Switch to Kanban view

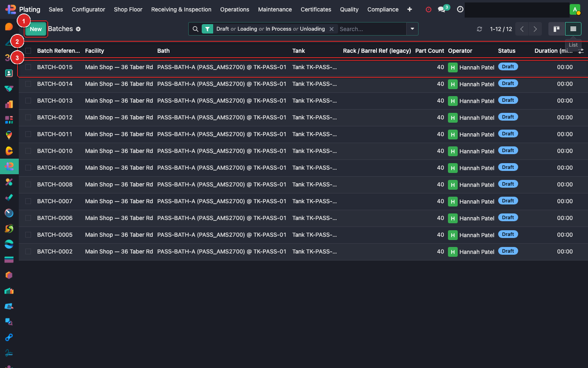pos(556,29)
